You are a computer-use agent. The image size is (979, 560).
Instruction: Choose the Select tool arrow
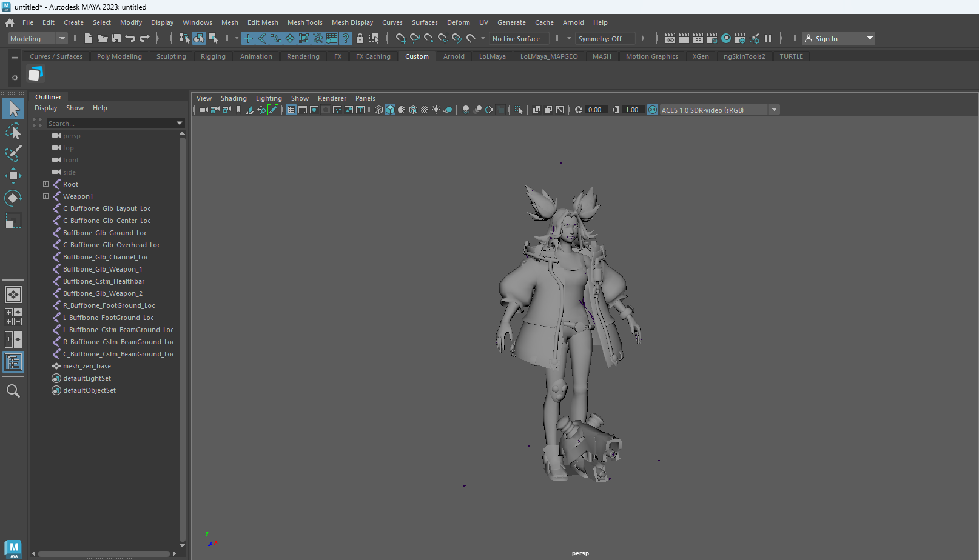pyautogui.click(x=13, y=108)
